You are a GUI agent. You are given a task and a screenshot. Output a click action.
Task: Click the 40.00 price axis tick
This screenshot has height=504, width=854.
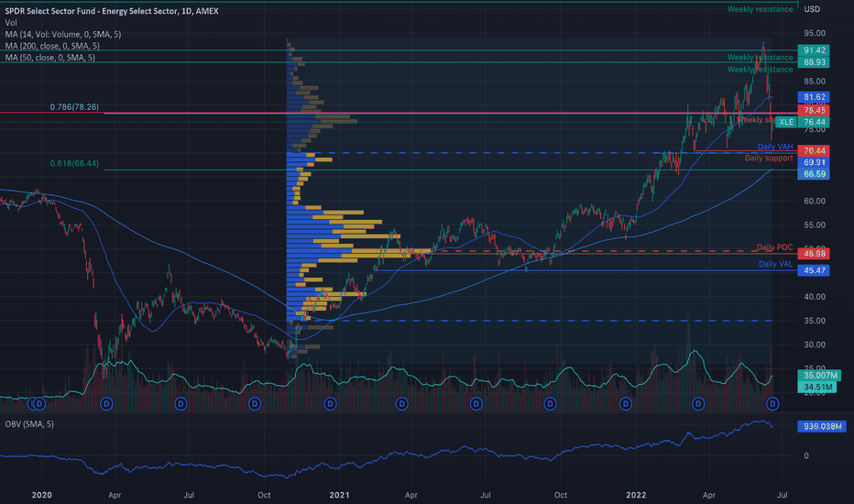click(x=815, y=296)
